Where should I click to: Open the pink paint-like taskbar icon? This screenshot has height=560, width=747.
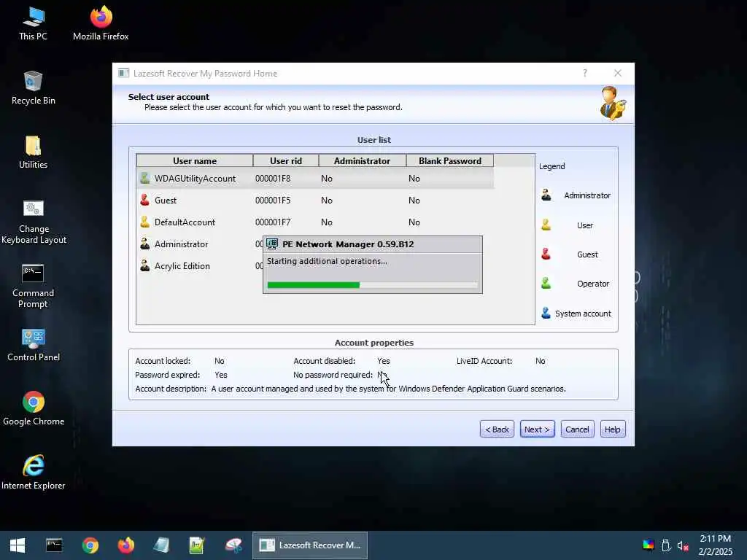tap(233, 545)
